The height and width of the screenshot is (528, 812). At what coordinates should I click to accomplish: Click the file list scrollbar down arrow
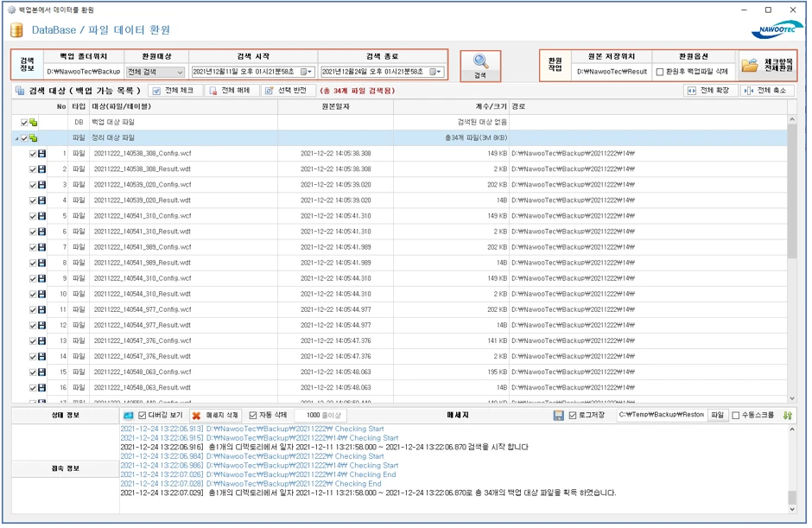click(792, 398)
